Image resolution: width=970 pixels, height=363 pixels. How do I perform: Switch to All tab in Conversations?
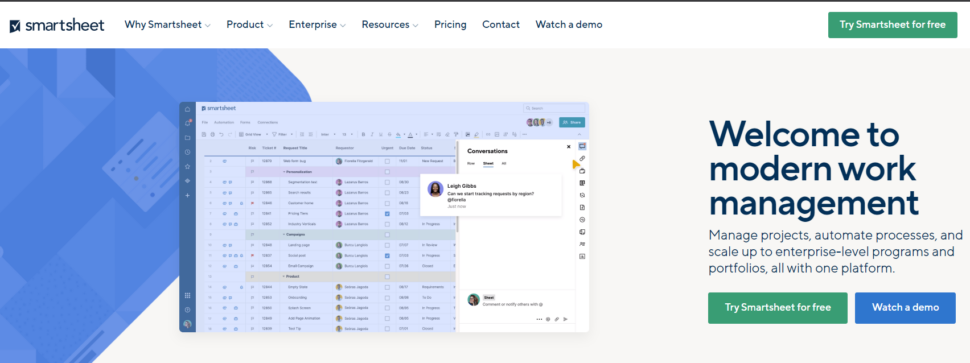pyautogui.click(x=504, y=163)
